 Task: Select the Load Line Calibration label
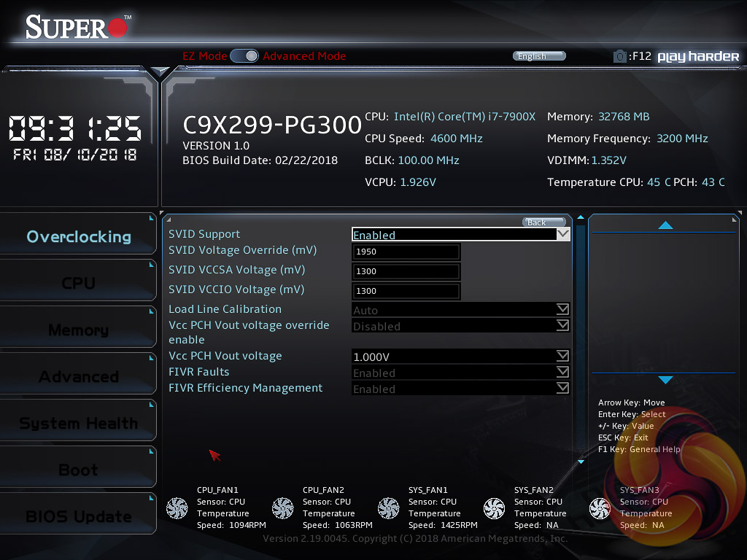(225, 309)
